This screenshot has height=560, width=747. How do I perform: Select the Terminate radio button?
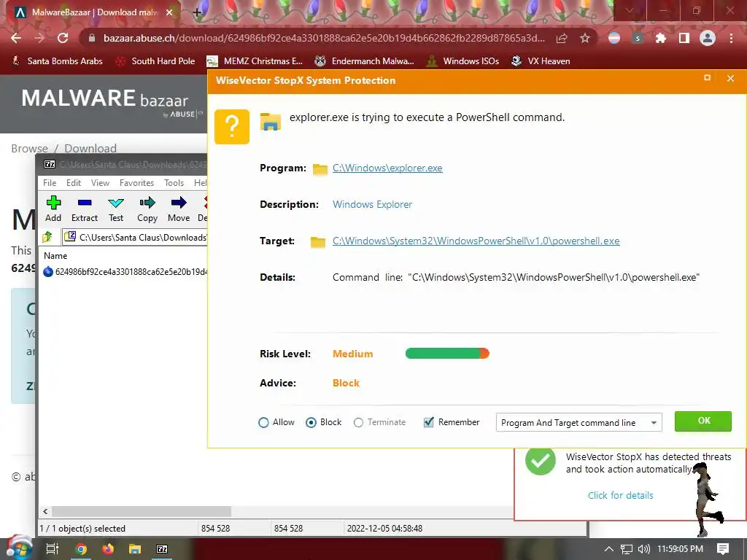358,422
